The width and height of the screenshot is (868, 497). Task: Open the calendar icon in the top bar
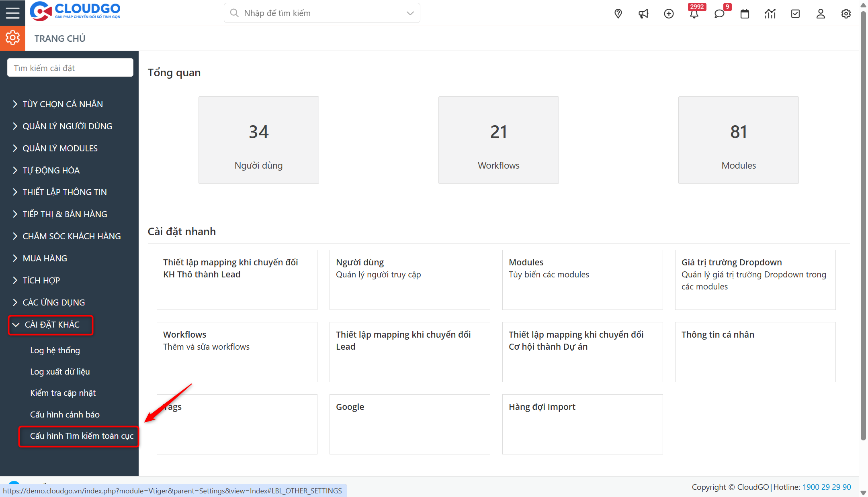(745, 13)
